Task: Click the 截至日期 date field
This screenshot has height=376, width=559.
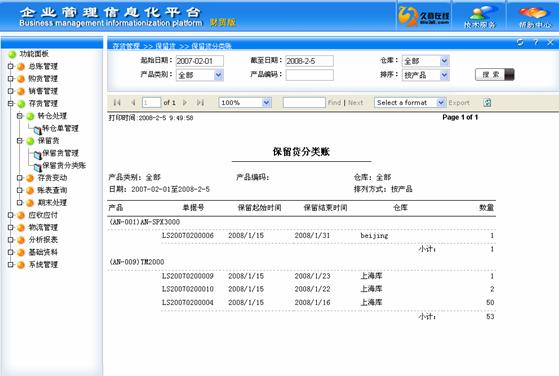Action: [309, 61]
